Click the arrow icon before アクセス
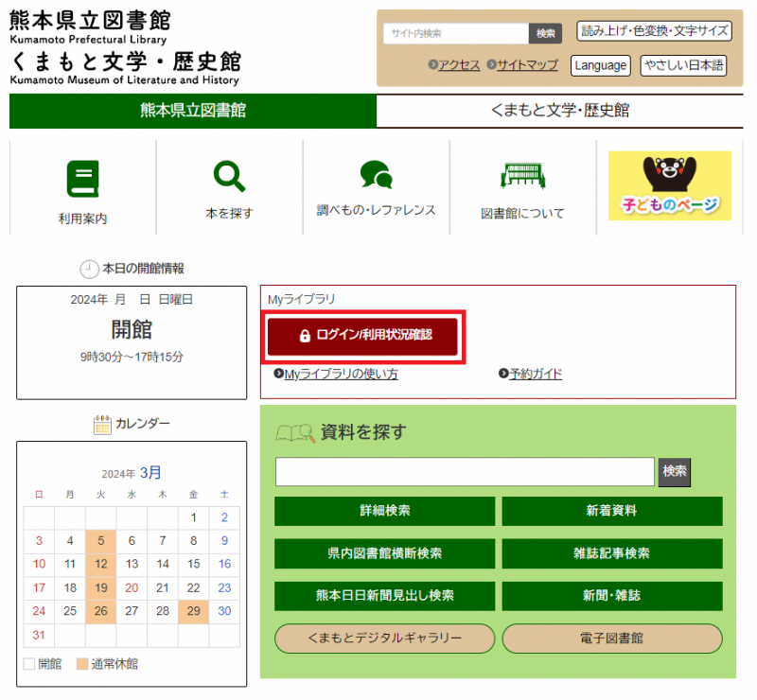The image size is (757, 700). tap(433, 64)
